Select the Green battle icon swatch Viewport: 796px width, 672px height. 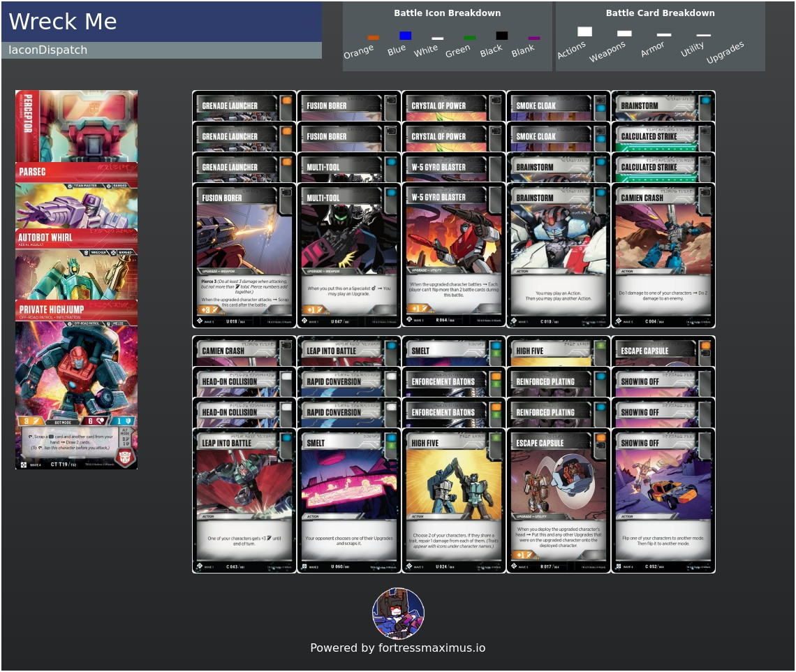pos(470,38)
